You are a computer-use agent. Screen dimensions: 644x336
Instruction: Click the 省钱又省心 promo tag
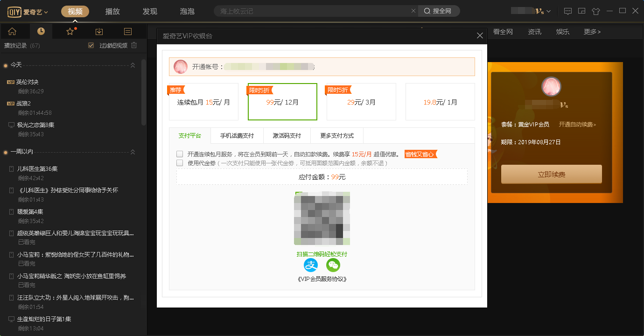(x=420, y=154)
